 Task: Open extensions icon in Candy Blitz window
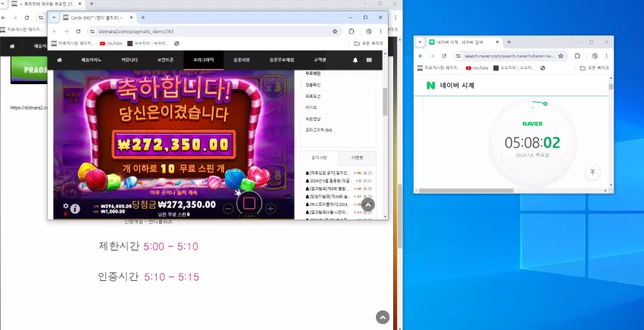pos(352,31)
